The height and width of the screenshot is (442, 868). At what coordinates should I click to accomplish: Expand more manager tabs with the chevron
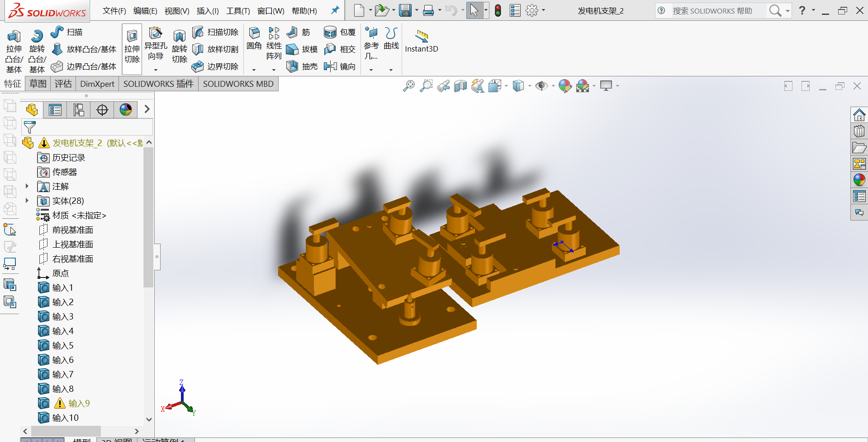(147, 109)
